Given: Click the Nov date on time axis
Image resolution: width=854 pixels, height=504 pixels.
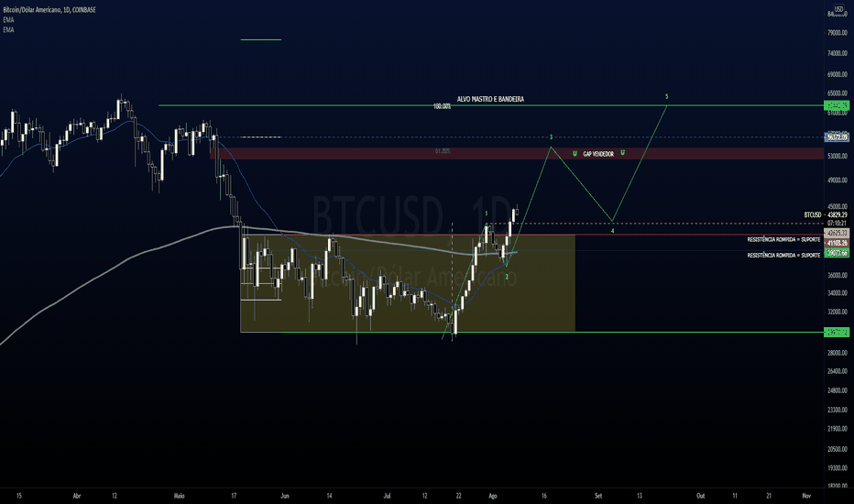Looking at the screenshot, I should tap(806, 496).
